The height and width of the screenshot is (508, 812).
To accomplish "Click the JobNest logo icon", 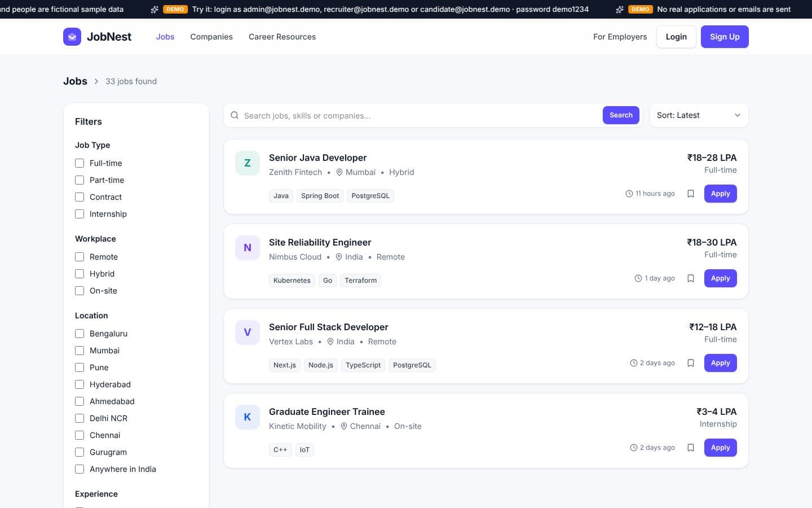I will tap(72, 37).
